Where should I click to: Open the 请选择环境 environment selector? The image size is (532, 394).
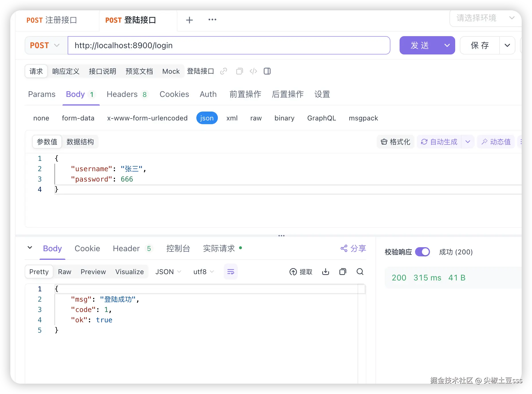click(x=486, y=18)
